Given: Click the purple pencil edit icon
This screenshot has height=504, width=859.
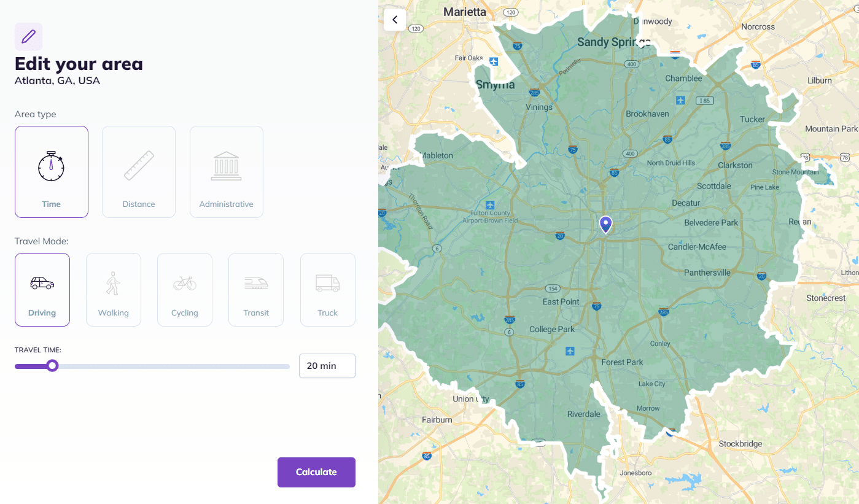Looking at the screenshot, I should pos(28,37).
